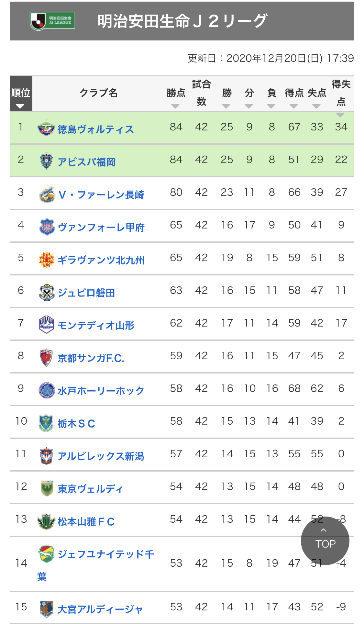Open アルビレックス新潟 team page
Screen dimensions: 364x624
pos(101,456)
